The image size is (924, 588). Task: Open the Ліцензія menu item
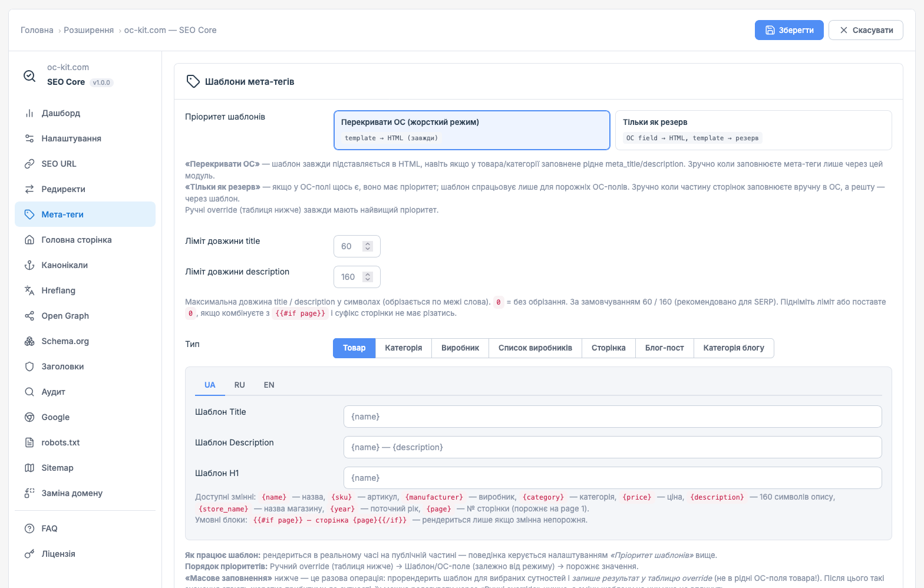[85, 554]
